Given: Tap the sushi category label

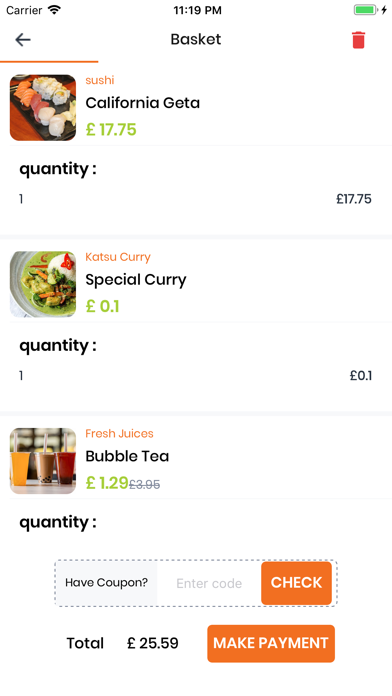Looking at the screenshot, I should click(100, 80).
